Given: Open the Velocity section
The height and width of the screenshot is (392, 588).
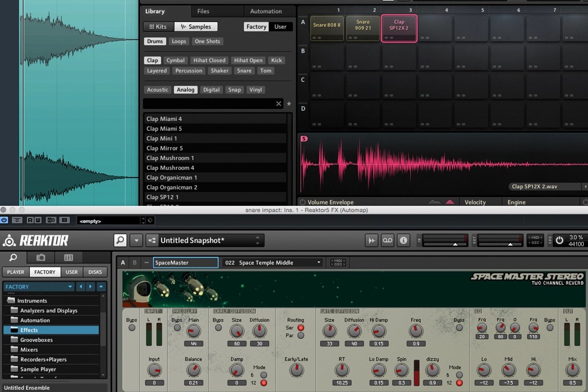Looking at the screenshot, I should 475,202.
